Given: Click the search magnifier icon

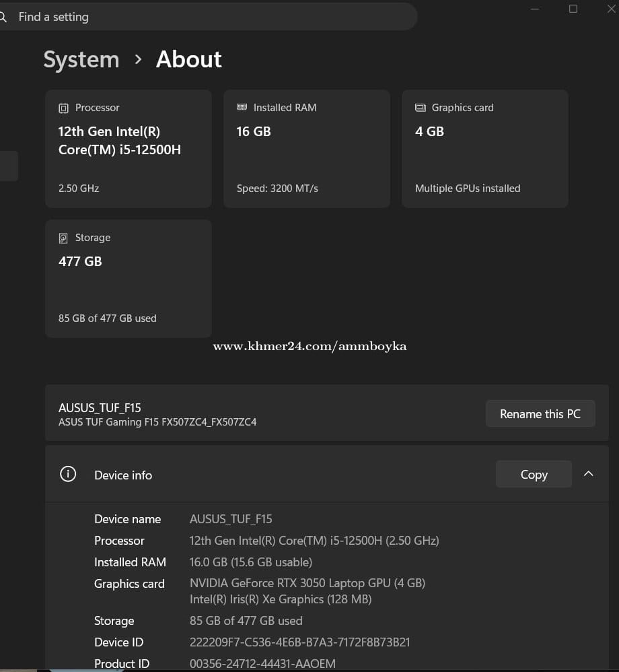Looking at the screenshot, I should (3, 17).
